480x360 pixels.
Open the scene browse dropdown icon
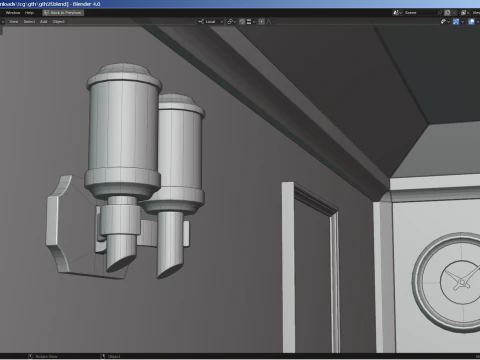click(x=397, y=13)
